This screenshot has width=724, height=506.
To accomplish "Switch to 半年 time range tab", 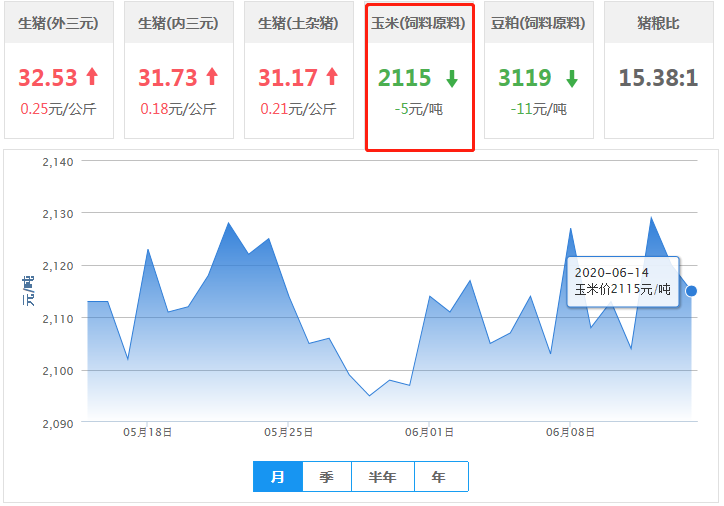I will coord(382,477).
